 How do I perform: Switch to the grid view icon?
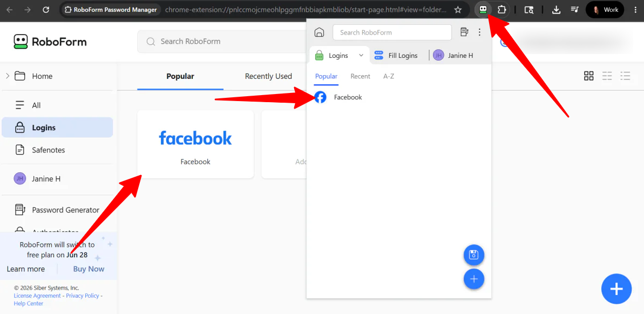[588, 76]
